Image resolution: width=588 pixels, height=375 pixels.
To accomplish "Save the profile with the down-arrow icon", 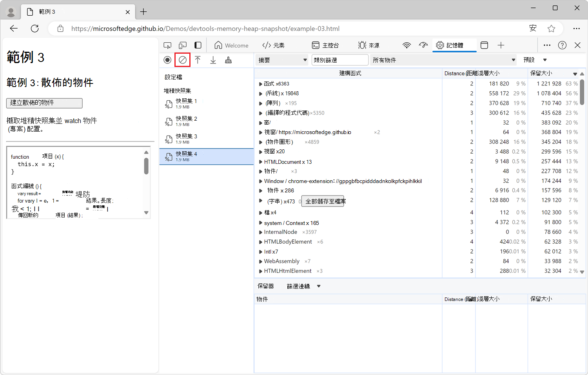I will 213,60.
